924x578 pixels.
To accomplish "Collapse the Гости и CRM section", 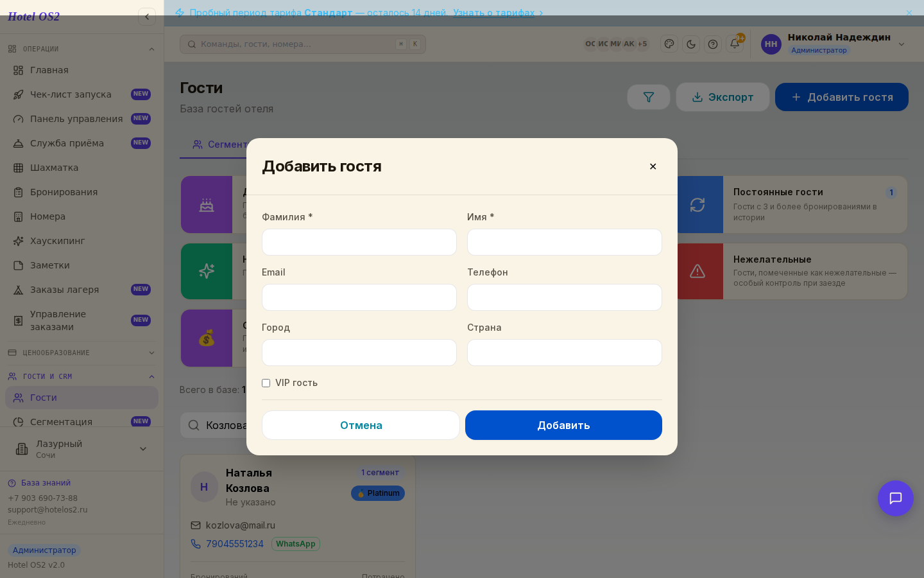I will tap(81, 376).
